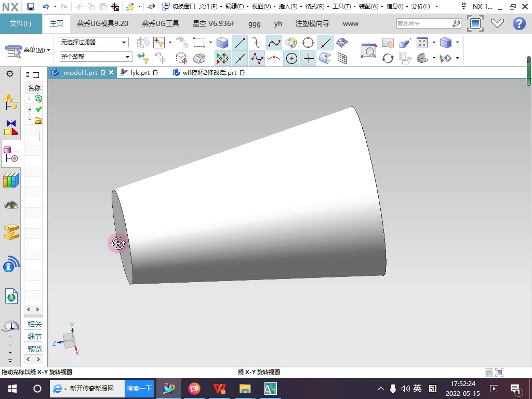532x399 pixels.
Task: Open the Constraint Navigator sidebar icon
Action: click(x=11, y=128)
